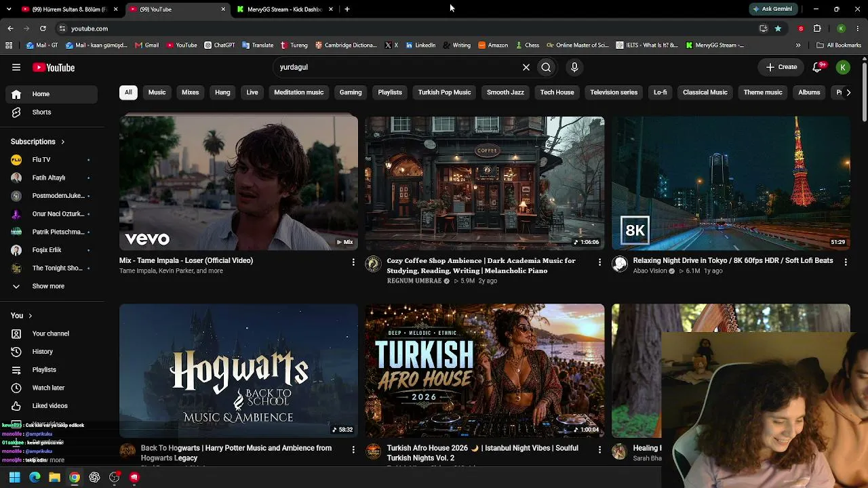Open Fatih Altaylı subscription channel
868x488 pixels.
[x=52, y=178]
